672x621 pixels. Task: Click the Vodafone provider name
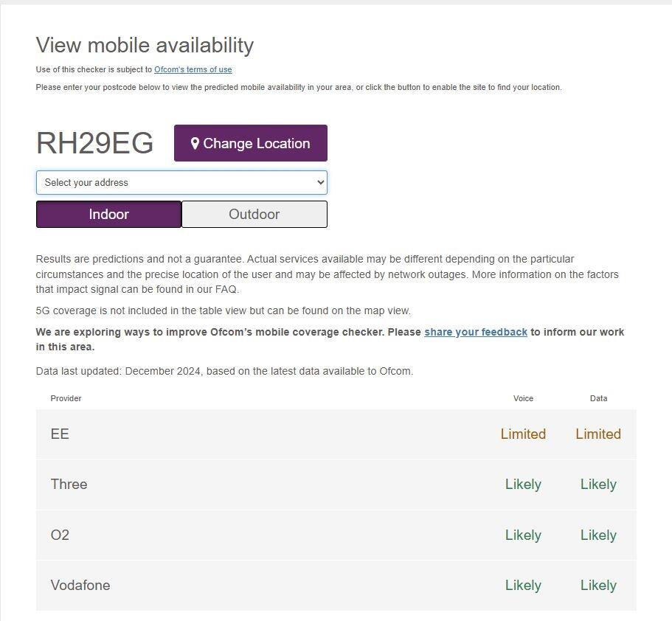[x=80, y=586]
